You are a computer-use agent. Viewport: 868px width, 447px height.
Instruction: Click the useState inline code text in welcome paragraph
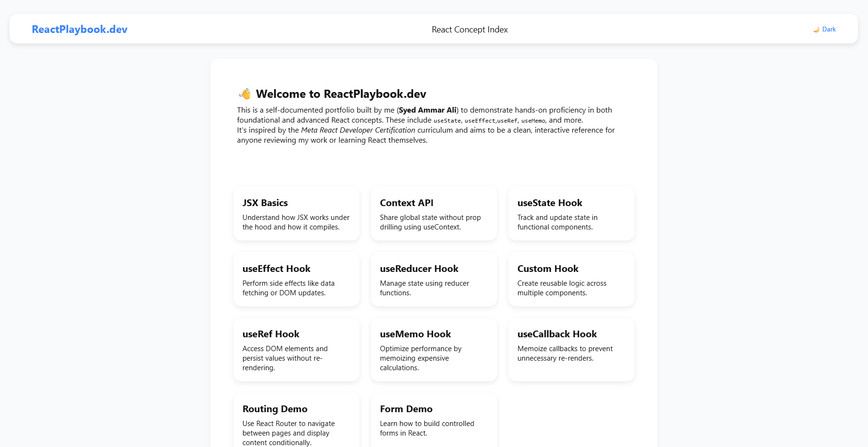point(446,120)
